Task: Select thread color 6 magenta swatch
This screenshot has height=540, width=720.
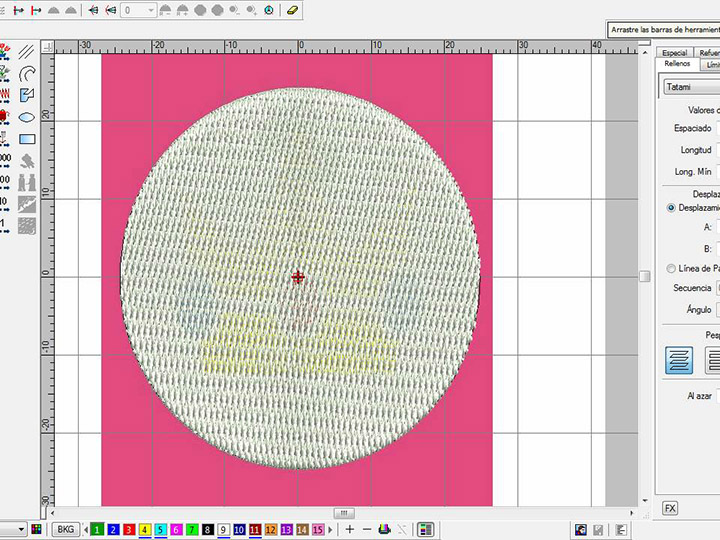Action: 176,529
